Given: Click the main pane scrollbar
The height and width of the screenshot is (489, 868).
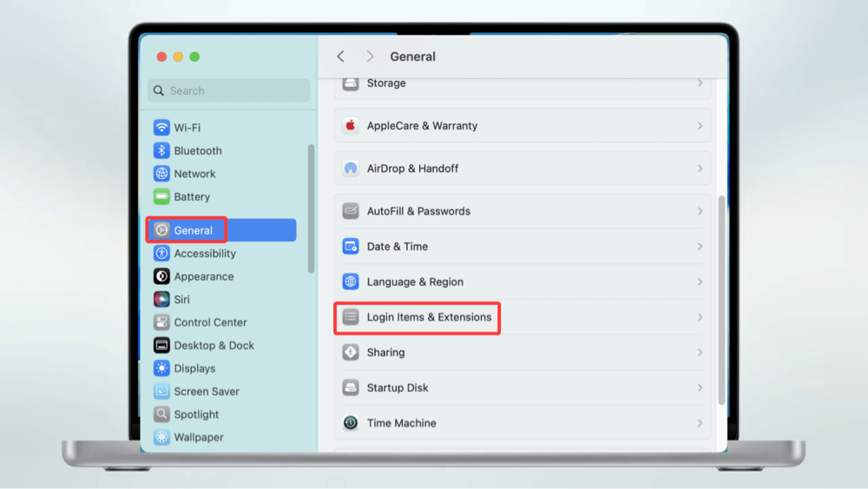Looking at the screenshot, I should tap(721, 301).
